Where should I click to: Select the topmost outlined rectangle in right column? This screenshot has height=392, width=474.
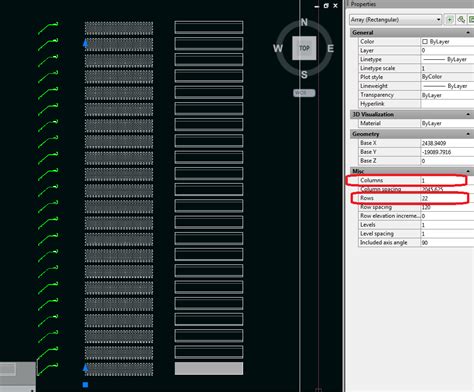tap(209, 27)
